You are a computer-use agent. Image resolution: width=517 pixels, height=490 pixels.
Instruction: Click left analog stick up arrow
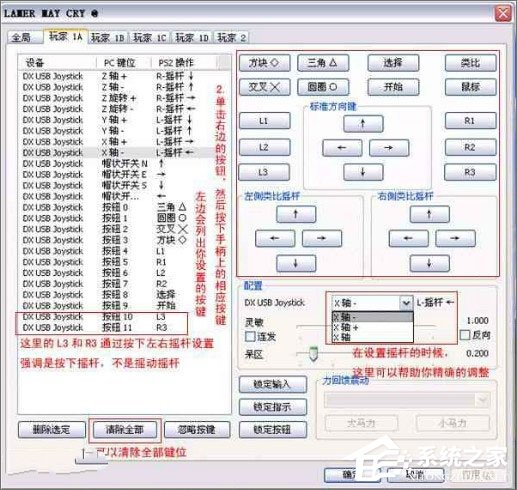[296, 214]
